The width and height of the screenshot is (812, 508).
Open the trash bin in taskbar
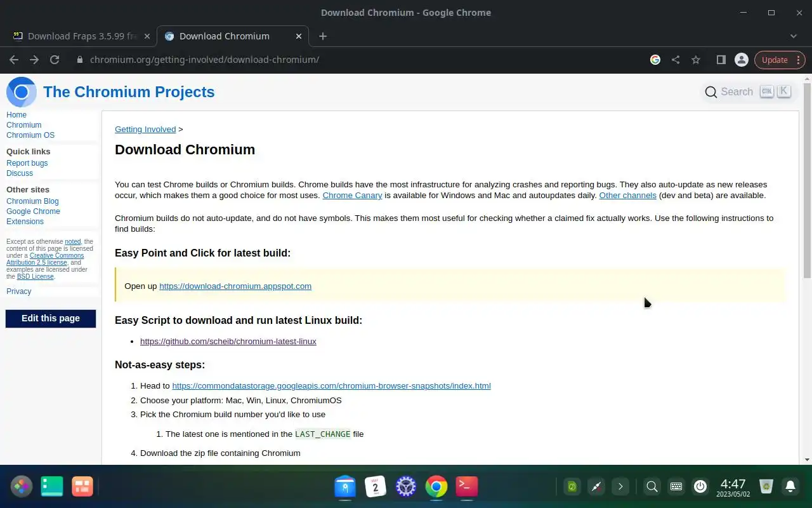(766, 486)
